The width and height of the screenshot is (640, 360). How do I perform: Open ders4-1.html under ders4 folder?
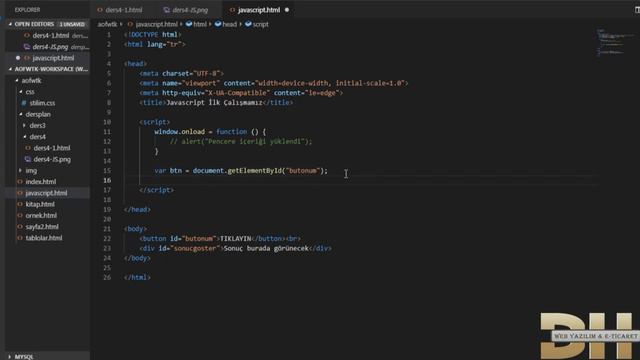click(x=52, y=148)
